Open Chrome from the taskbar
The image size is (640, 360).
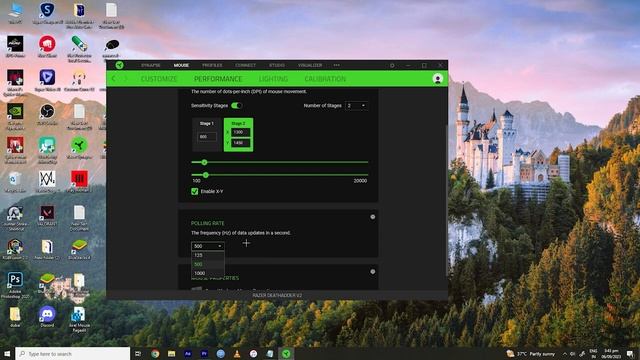pos(155,353)
